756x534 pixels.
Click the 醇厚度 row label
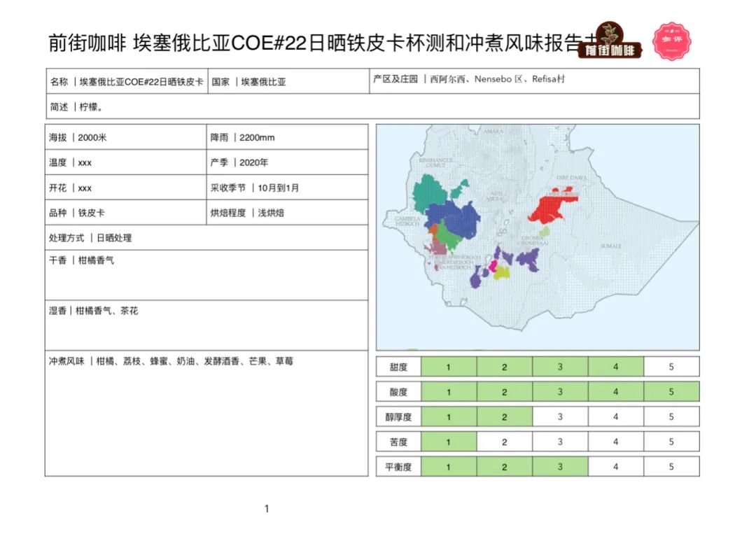[398, 417]
